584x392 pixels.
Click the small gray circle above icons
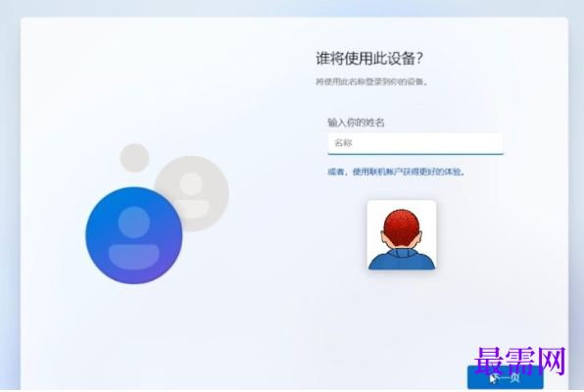coord(134,158)
